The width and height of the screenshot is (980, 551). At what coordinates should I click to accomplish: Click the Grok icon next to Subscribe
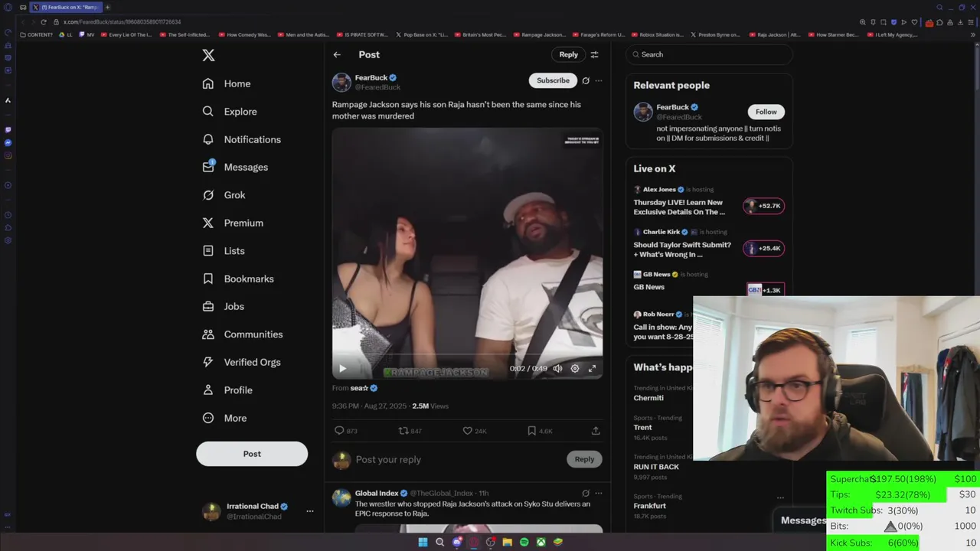586,80
